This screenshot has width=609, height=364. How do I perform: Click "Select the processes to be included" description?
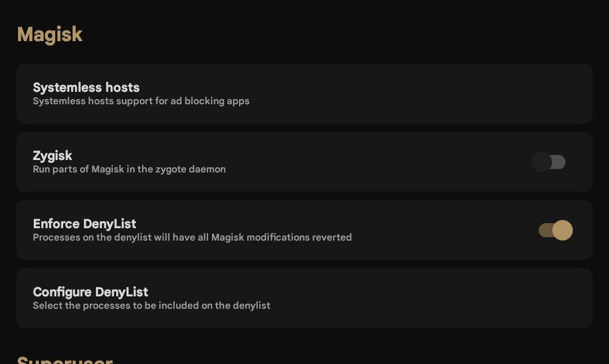click(151, 306)
